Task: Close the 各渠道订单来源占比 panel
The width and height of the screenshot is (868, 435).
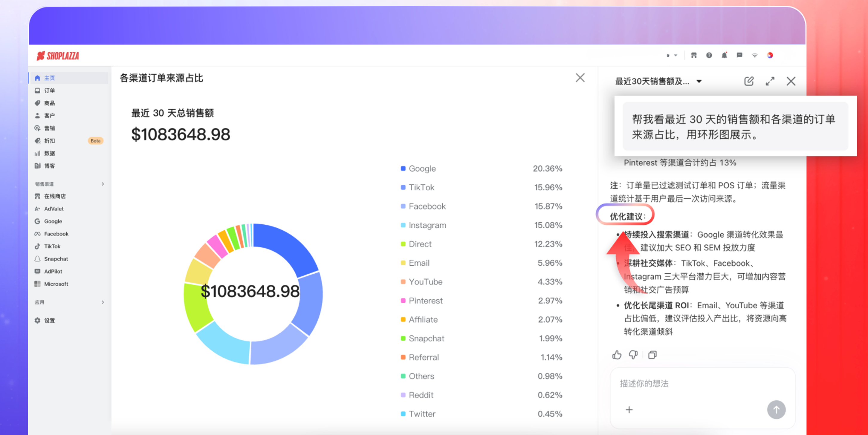Action: (580, 78)
